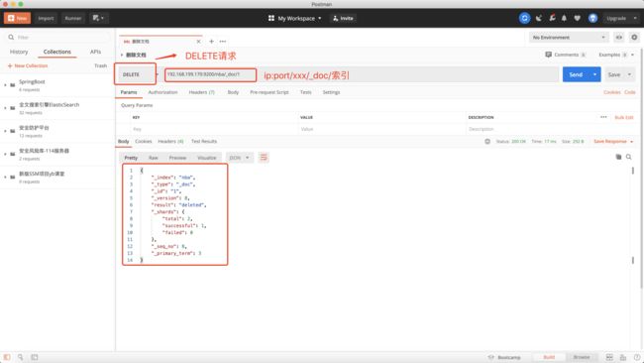This screenshot has height=363, width=644.
Task: Copy the response body with copy icon
Action: point(618,157)
